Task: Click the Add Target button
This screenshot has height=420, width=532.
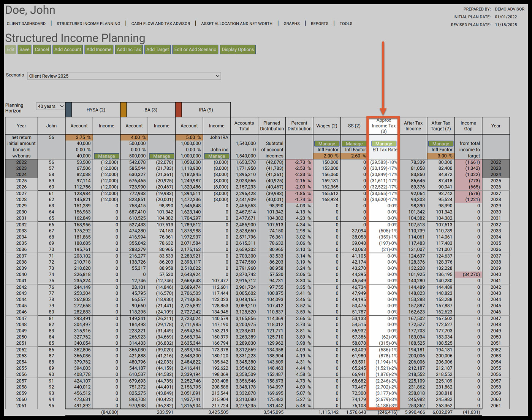Action: (x=158, y=49)
